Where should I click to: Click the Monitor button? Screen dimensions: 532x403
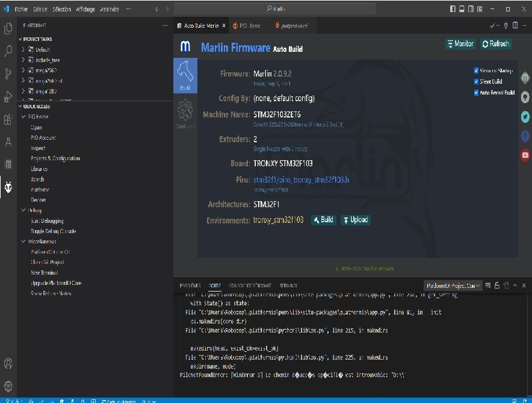click(460, 44)
